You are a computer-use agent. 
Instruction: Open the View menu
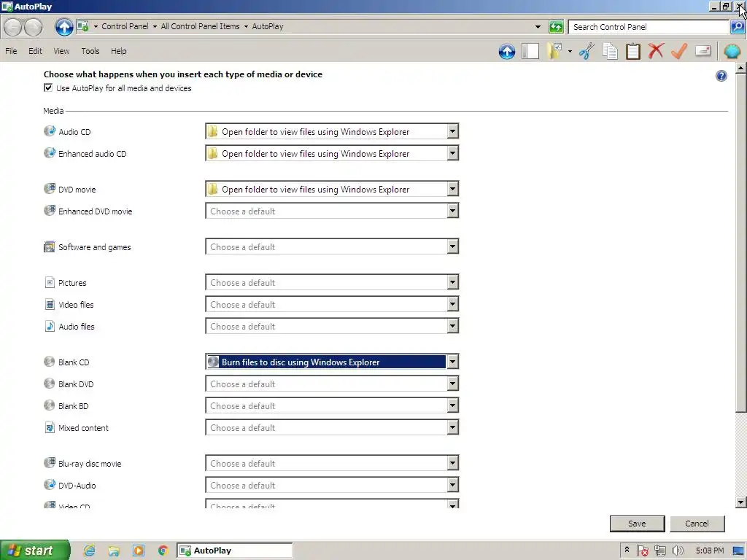(x=61, y=51)
